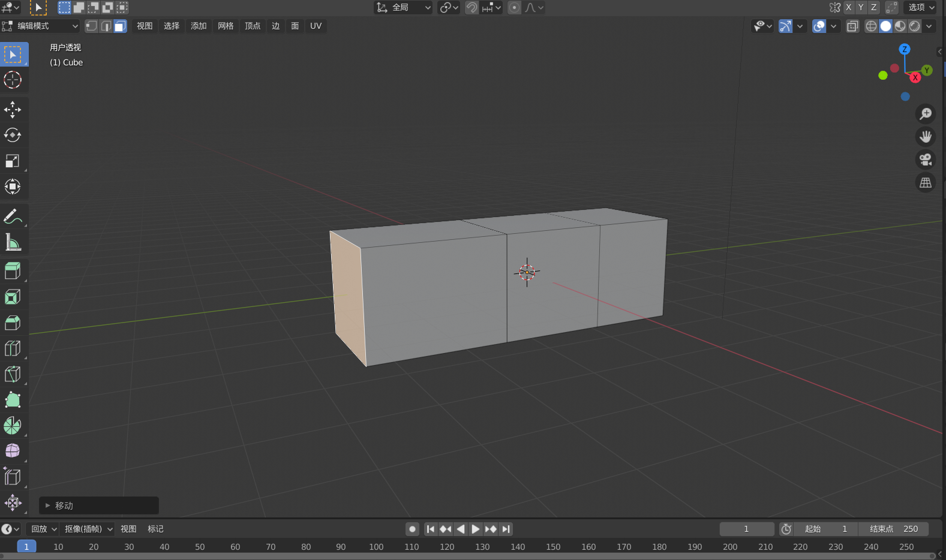The image size is (946, 560).
Task: Toggle X-ray view
Action: click(852, 26)
